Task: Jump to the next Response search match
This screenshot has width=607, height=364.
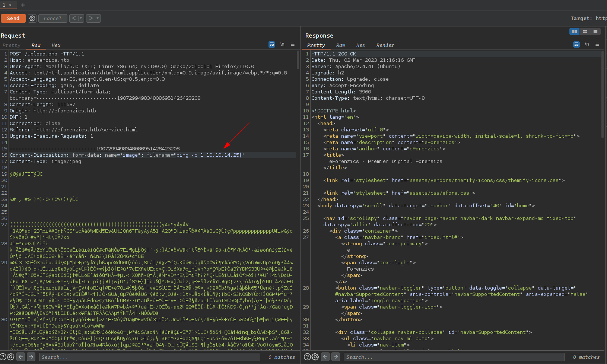Action: 336,357
